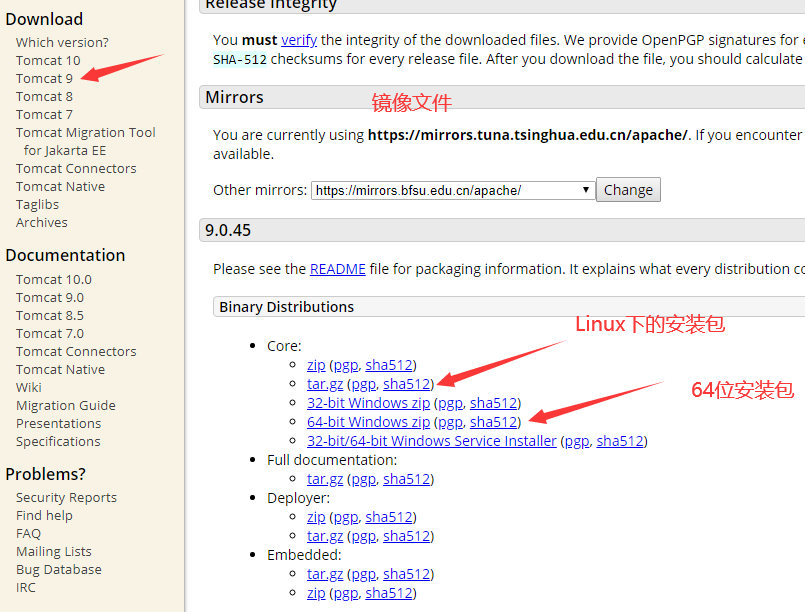Open the Find help link
The width and height of the screenshot is (805, 612).
44,515
